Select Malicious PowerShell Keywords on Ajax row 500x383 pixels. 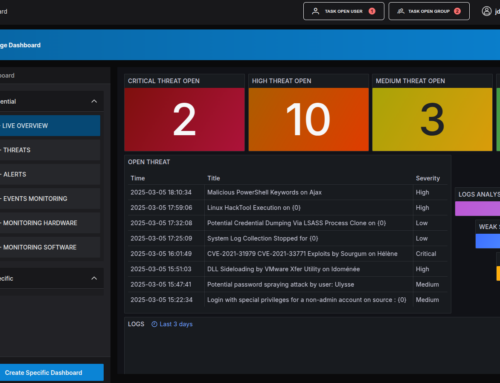288,192
